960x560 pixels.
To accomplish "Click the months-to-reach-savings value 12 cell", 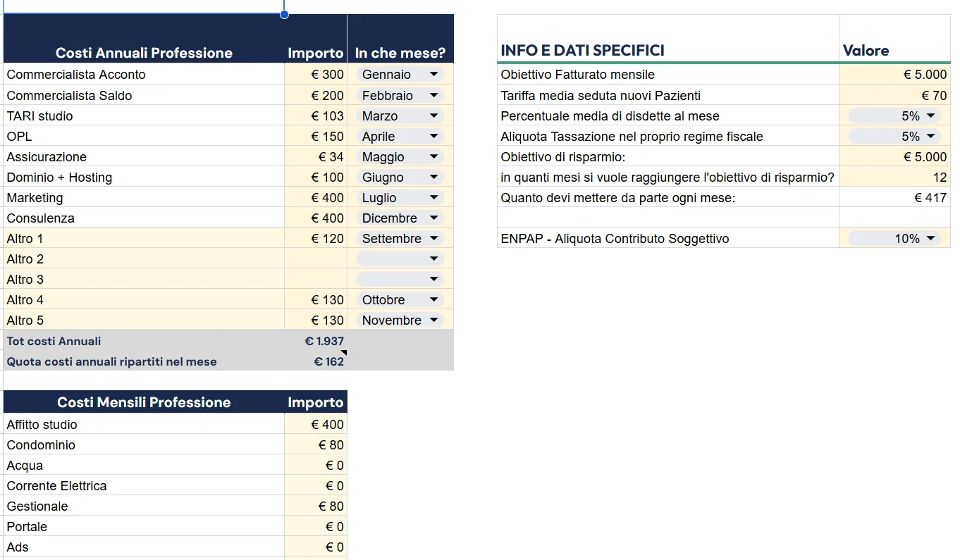I will (894, 178).
